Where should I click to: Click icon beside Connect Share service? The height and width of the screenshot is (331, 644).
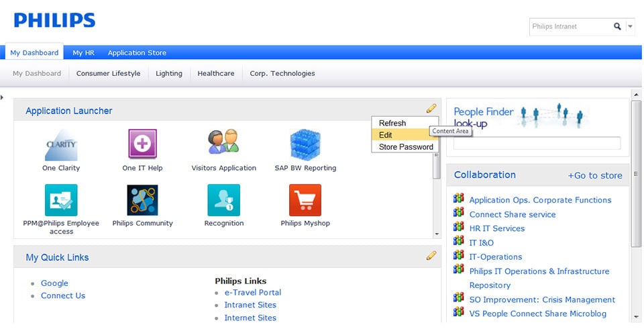pos(458,213)
